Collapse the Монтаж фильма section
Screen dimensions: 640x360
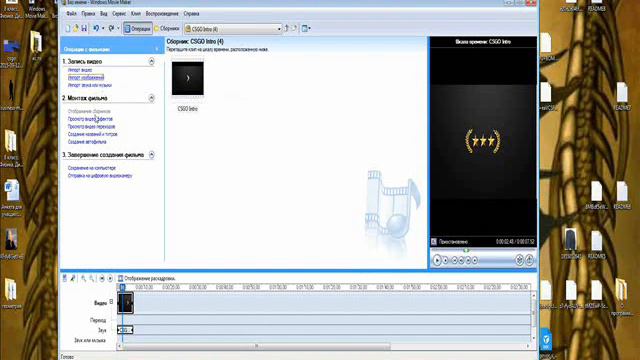pyautogui.click(x=151, y=98)
